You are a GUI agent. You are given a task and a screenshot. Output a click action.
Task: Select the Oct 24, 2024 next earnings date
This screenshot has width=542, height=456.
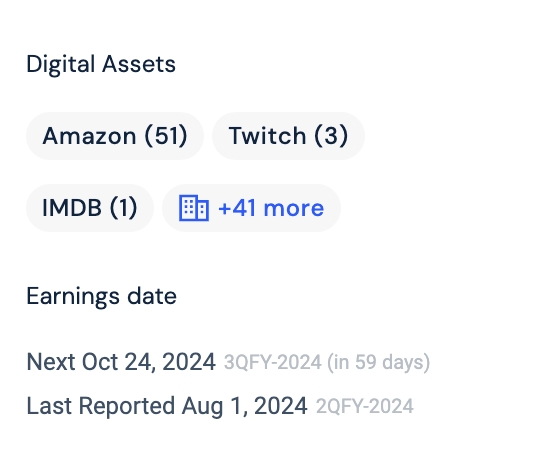[149, 362]
